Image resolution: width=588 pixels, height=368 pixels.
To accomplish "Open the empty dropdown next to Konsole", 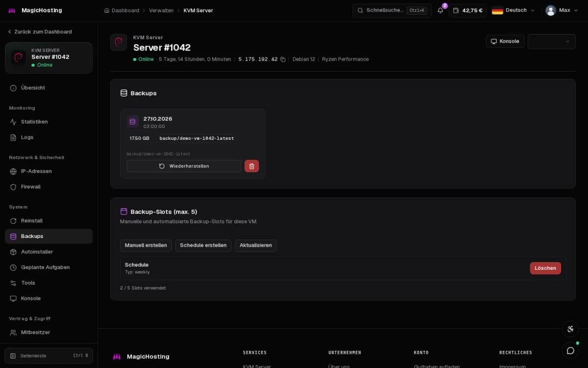I will (551, 41).
